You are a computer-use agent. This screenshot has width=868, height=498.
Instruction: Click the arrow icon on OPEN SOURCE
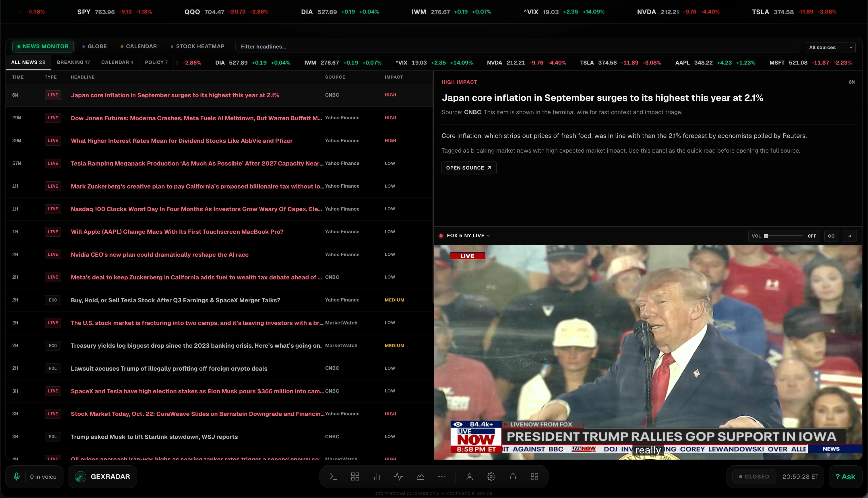(489, 168)
